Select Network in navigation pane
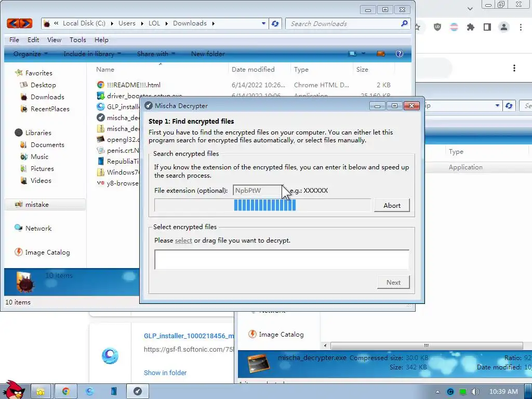The height and width of the screenshot is (399, 532). tap(38, 229)
